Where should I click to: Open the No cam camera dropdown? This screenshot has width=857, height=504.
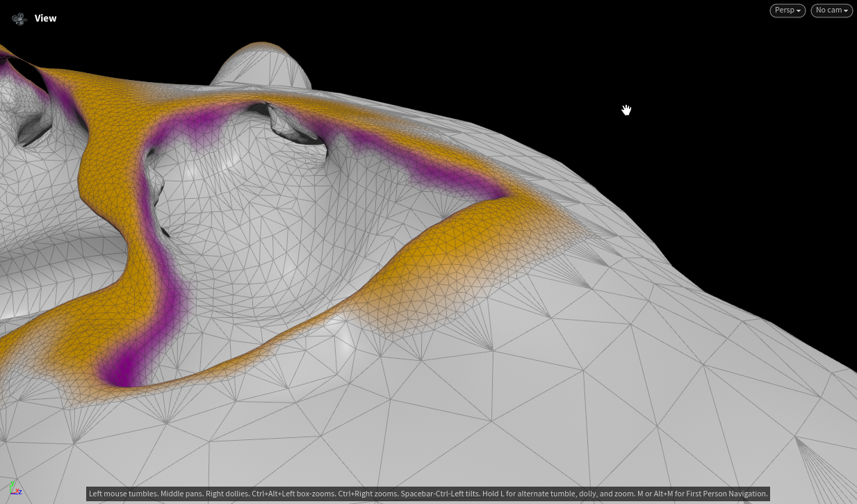click(x=832, y=10)
